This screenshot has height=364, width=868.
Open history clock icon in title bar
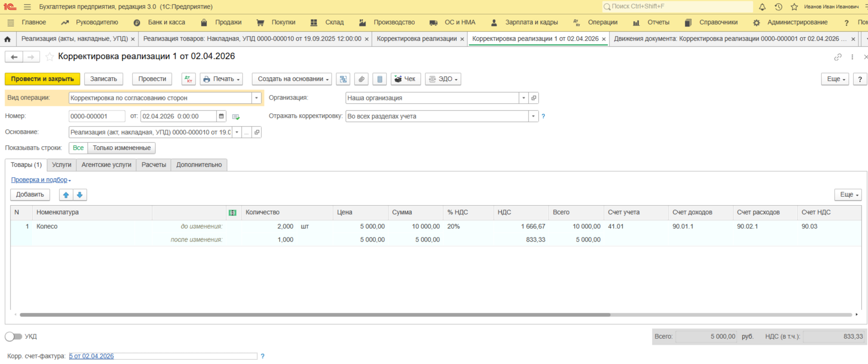(778, 7)
